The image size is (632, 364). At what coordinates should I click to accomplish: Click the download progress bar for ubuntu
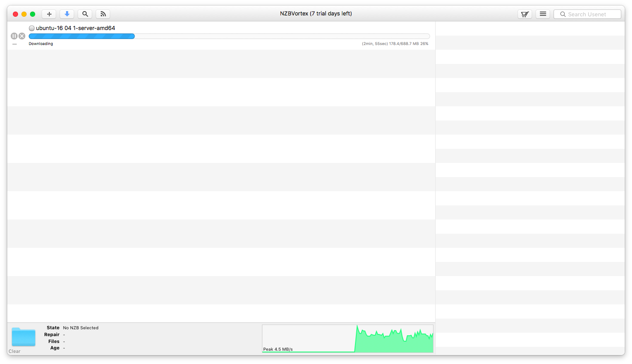point(229,36)
